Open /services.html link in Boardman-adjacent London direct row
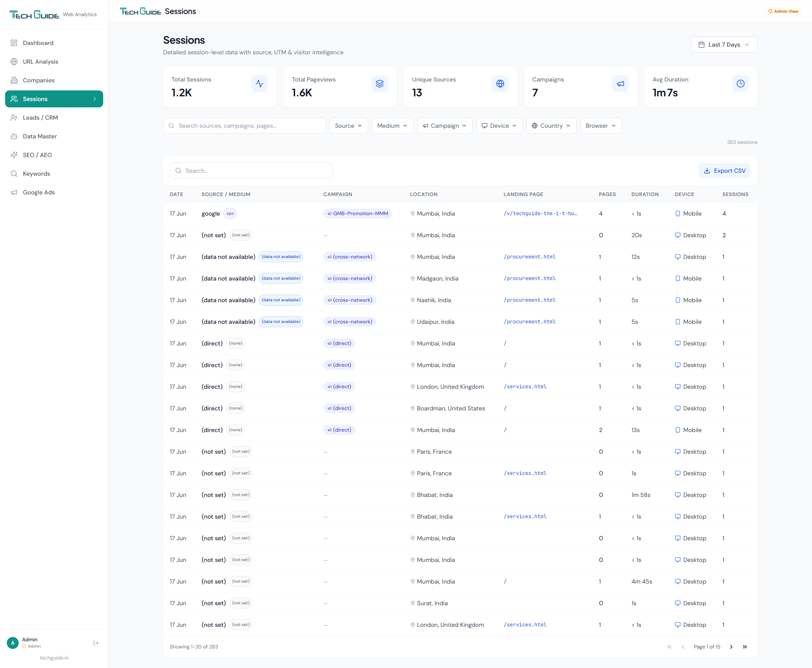Screen dimensions: 812x668 tap(525, 387)
